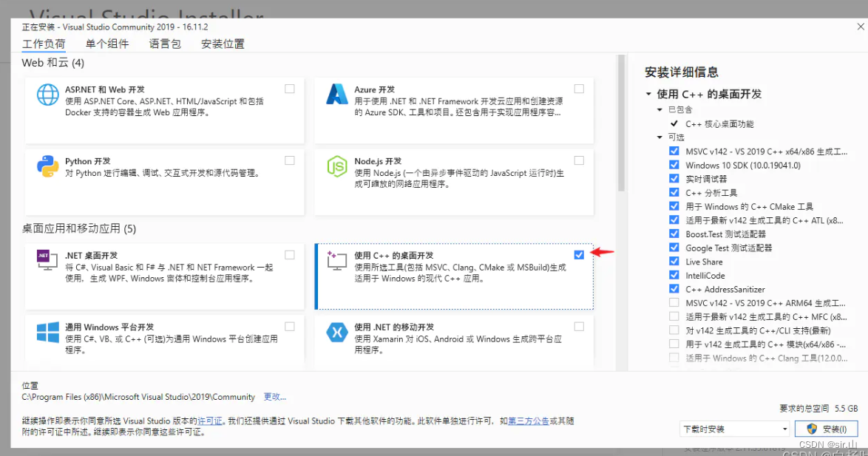The width and height of the screenshot is (868, 456).
Task: Uncheck the C++ desktop development workload checkbox
Action: pyautogui.click(x=578, y=255)
